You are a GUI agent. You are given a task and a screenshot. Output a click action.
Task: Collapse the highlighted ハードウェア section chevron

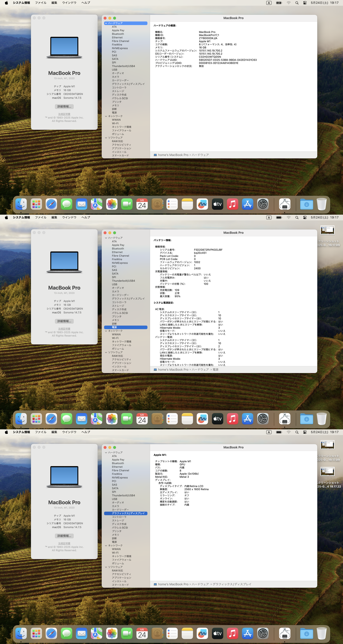pyautogui.click(x=106, y=23)
